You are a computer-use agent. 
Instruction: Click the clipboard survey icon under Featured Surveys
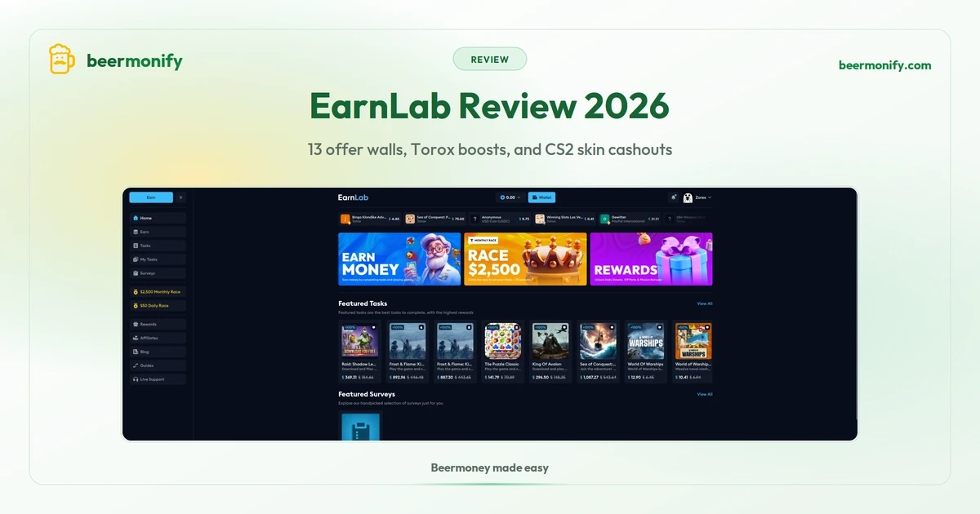pyautogui.click(x=359, y=426)
